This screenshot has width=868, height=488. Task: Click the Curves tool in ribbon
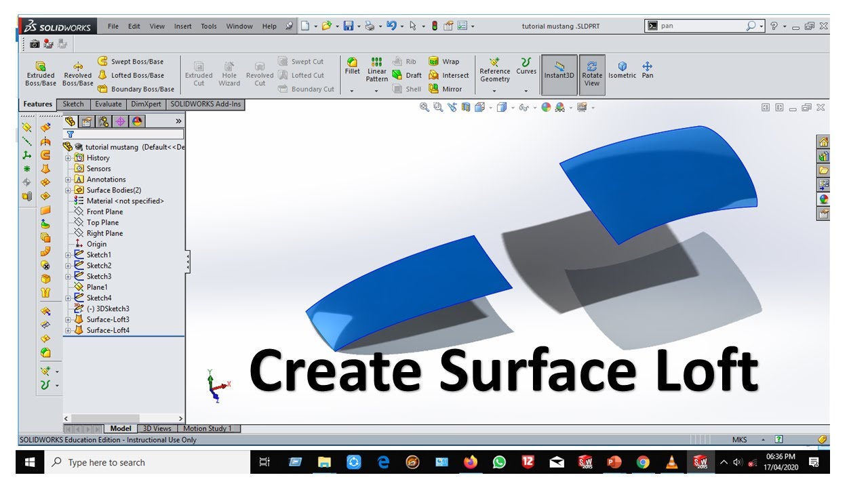pos(526,66)
